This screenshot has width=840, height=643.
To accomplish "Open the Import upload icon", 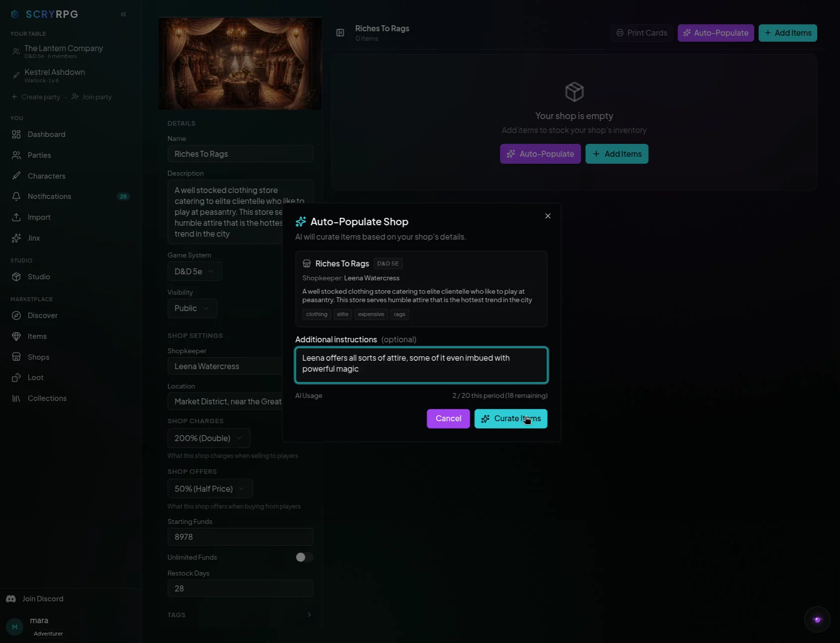I will (x=16, y=217).
